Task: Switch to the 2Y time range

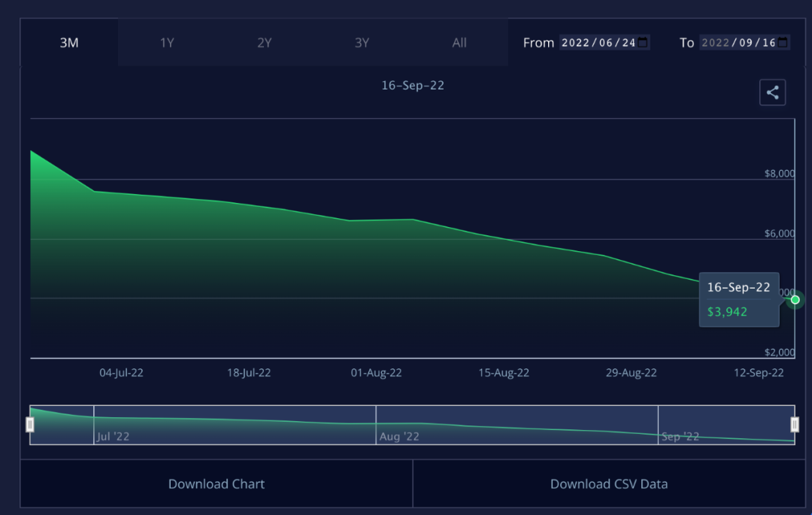Action: [x=265, y=43]
